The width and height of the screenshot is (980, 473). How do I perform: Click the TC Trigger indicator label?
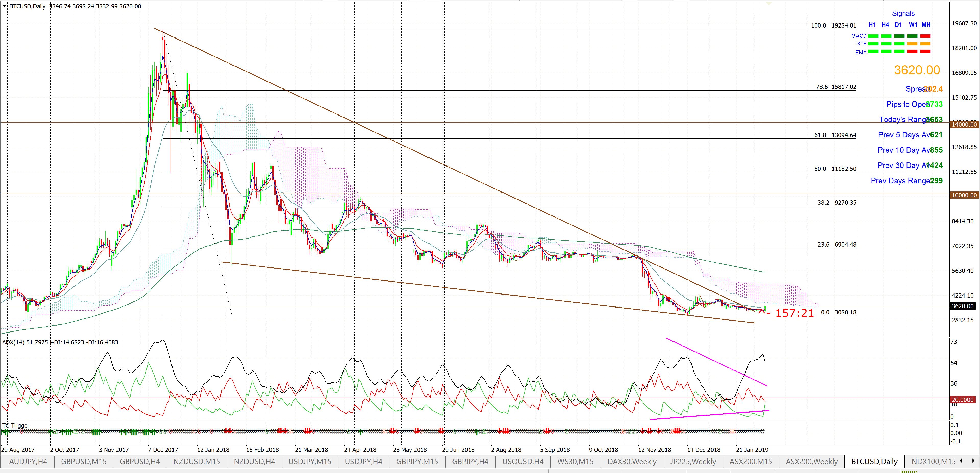[x=16, y=426]
